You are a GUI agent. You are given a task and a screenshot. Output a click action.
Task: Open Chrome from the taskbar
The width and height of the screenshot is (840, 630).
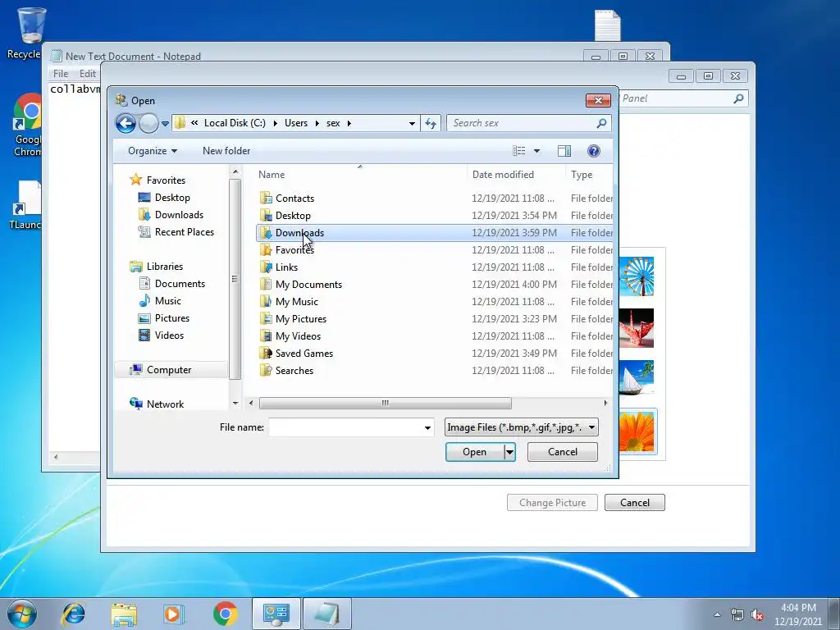pyautogui.click(x=225, y=614)
